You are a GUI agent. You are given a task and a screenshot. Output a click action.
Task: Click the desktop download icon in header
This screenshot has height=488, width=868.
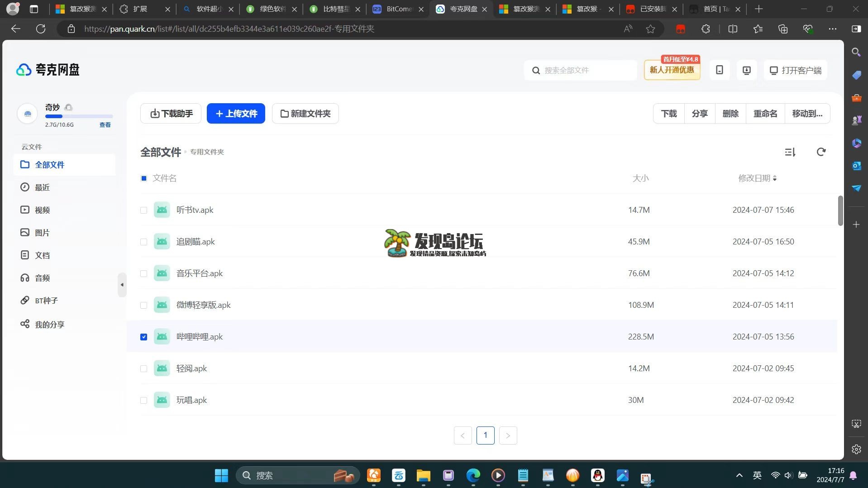click(x=746, y=70)
